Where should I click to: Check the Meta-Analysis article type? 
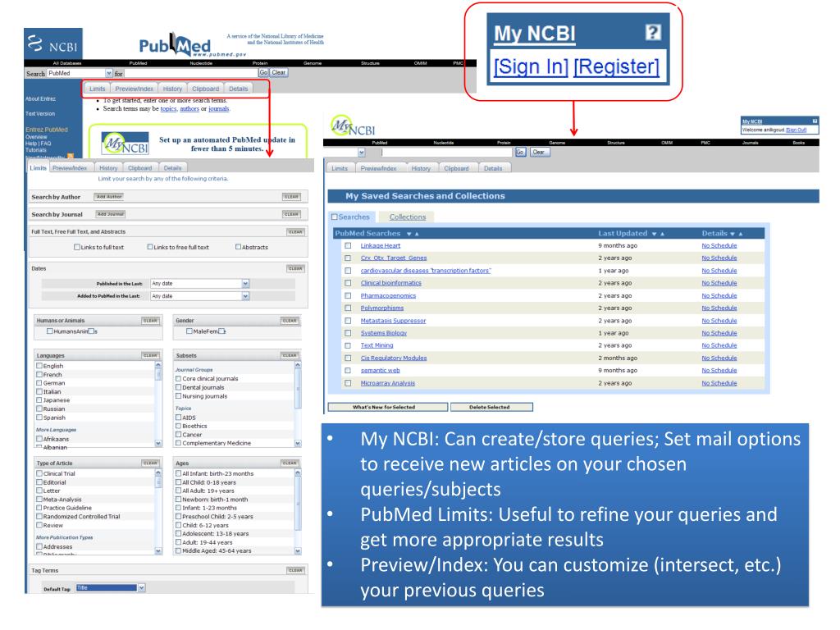[39, 500]
